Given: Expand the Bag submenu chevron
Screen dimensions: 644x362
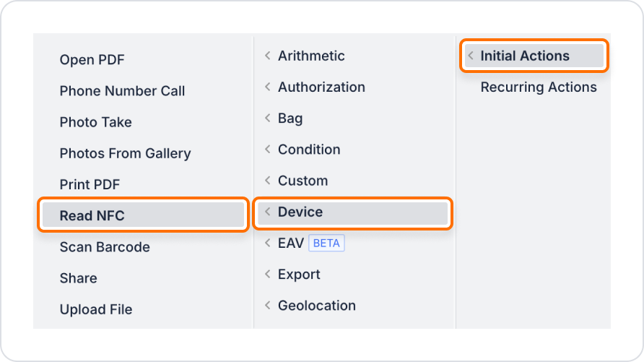Looking at the screenshot, I should tap(268, 118).
